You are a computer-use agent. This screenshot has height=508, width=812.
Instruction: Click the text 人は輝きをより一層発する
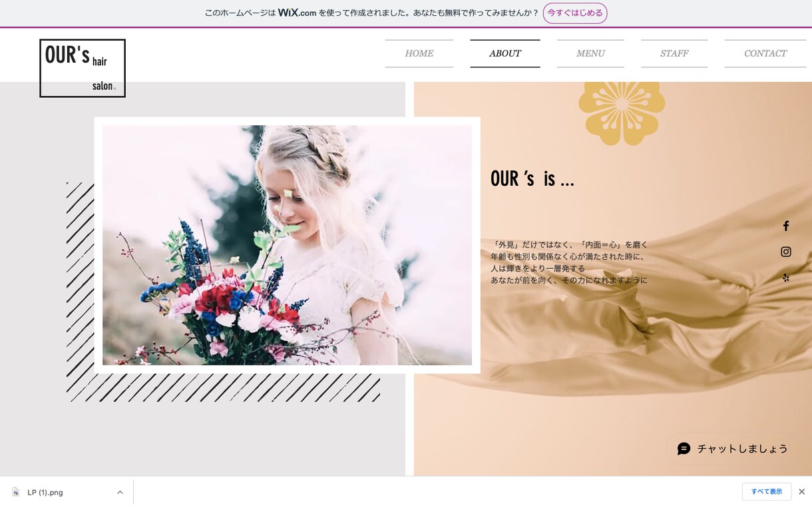[538, 268]
